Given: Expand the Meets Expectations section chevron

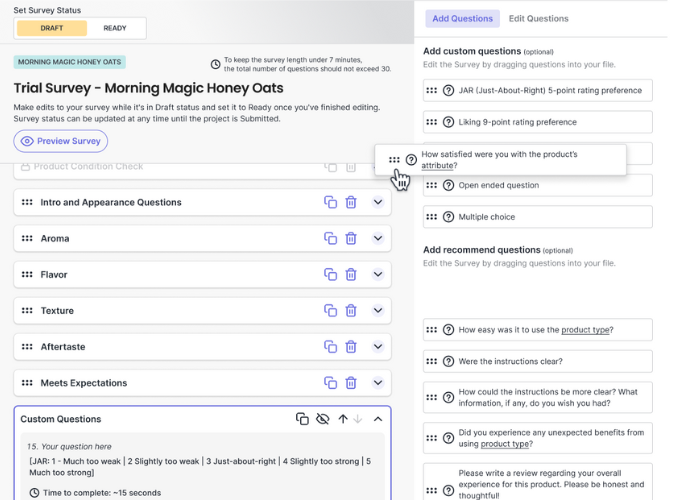Looking at the screenshot, I should pos(378,383).
